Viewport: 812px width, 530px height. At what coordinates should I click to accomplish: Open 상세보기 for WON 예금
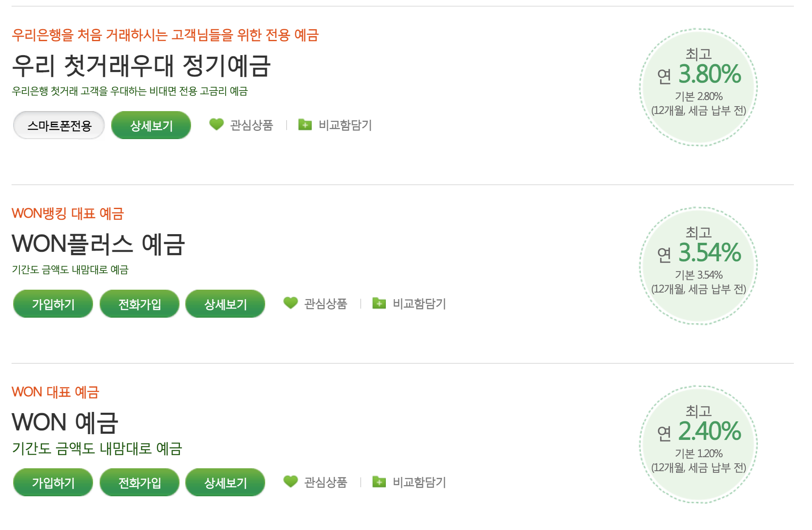pos(225,481)
